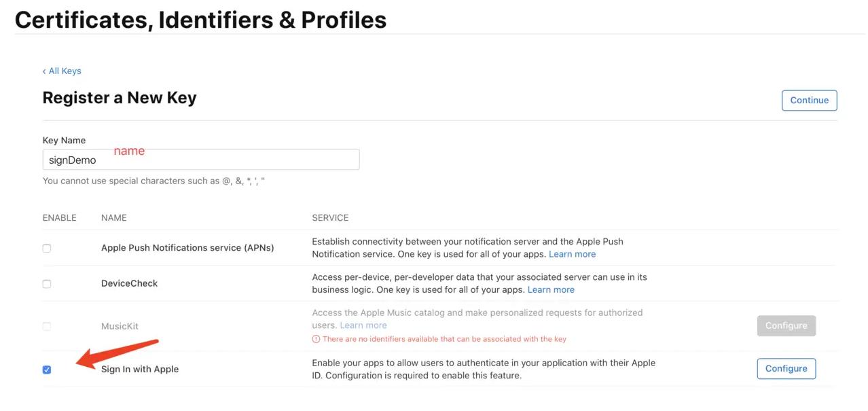This screenshot has height=411, width=868.
Task: Click the ENABLE column header
Action: (59, 217)
